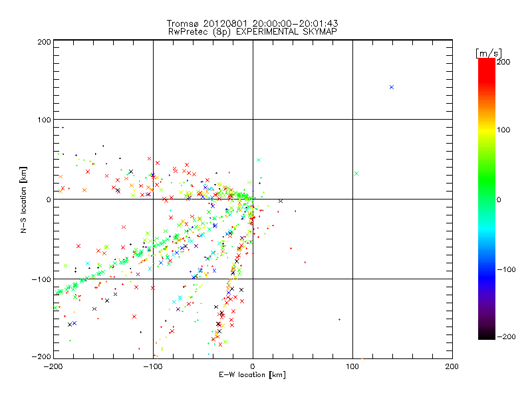Click the cyan cross marker above the origin
This screenshot has width=532, height=399.
[x=259, y=160]
